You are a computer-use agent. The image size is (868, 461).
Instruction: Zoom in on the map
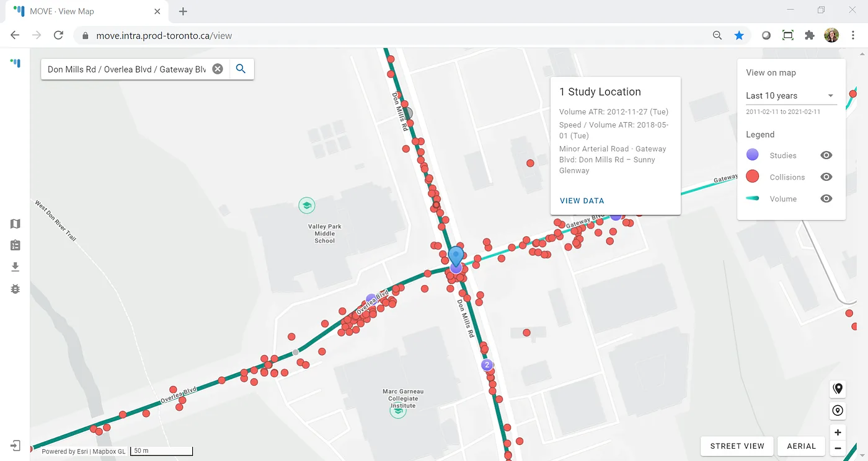(x=838, y=432)
